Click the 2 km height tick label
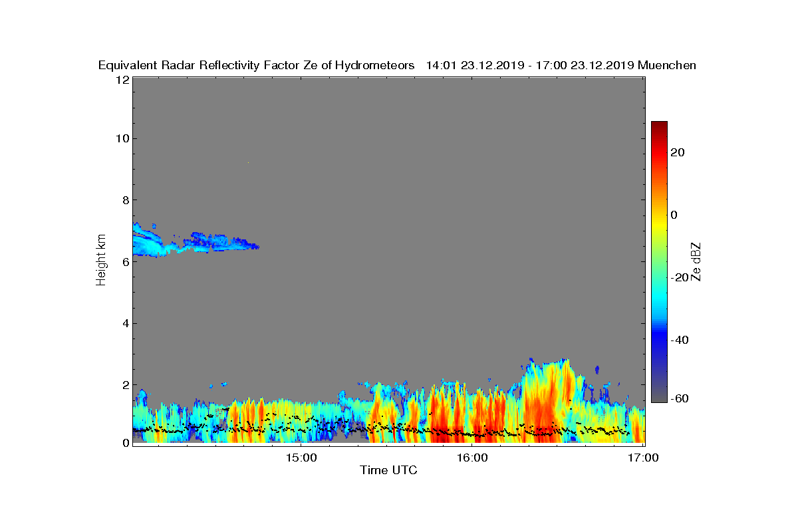798x532 pixels. [x=125, y=385]
